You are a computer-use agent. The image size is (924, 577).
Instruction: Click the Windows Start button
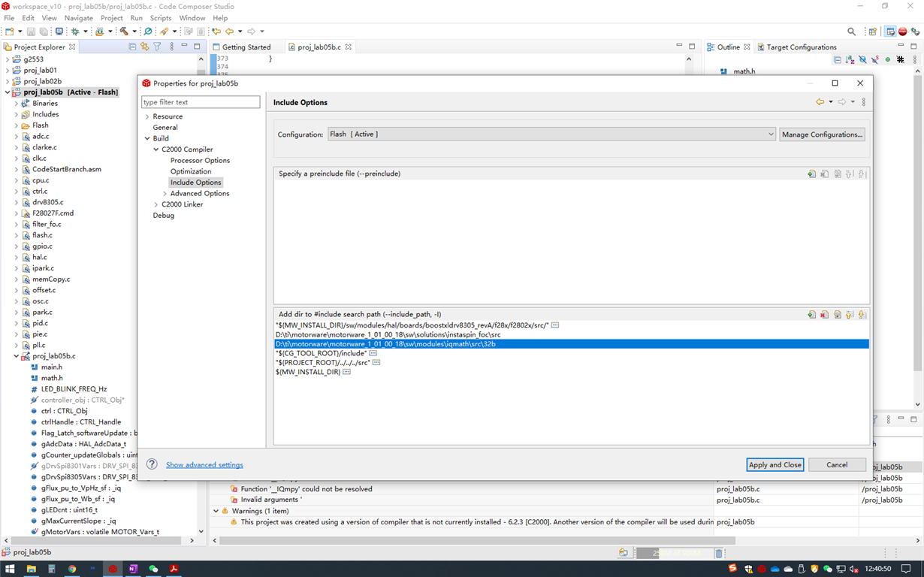click(11, 569)
